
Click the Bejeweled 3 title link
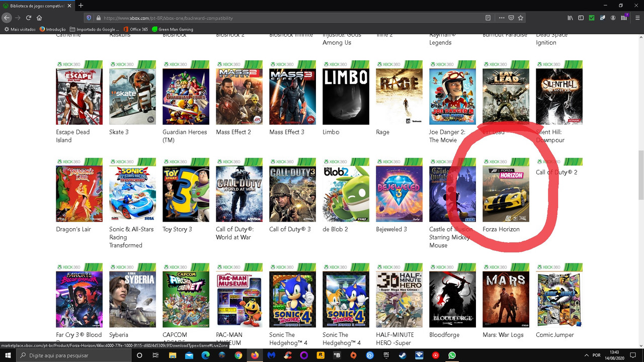coord(391,229)
